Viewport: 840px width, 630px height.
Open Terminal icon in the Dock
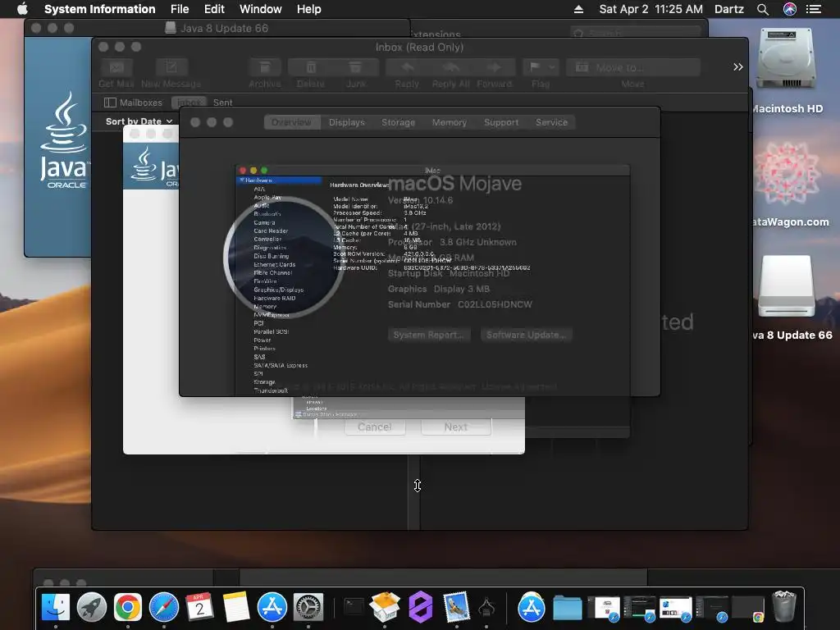coord(353,608)
